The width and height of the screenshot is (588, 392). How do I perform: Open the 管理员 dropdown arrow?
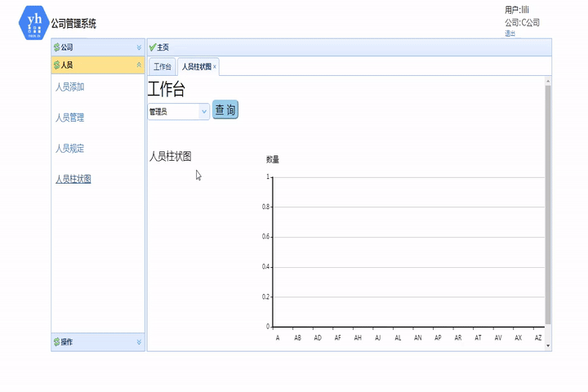click(x=204, y=111)
